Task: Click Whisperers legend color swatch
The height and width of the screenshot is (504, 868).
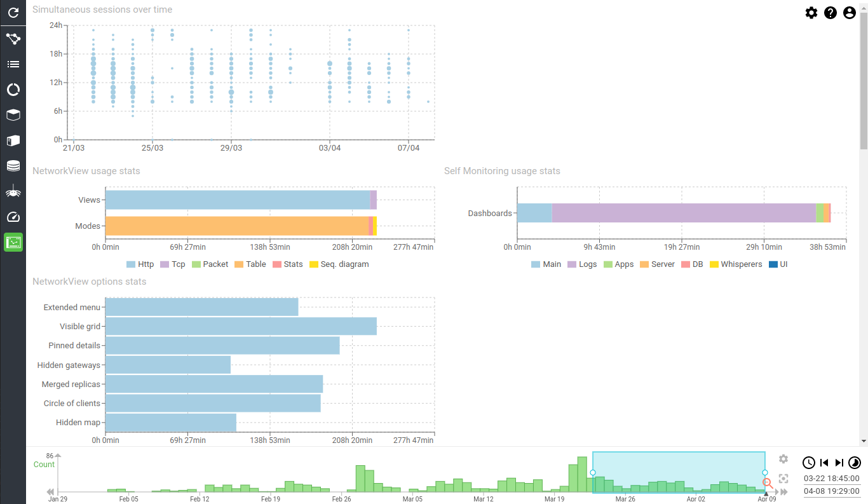Action: (714, 264)
